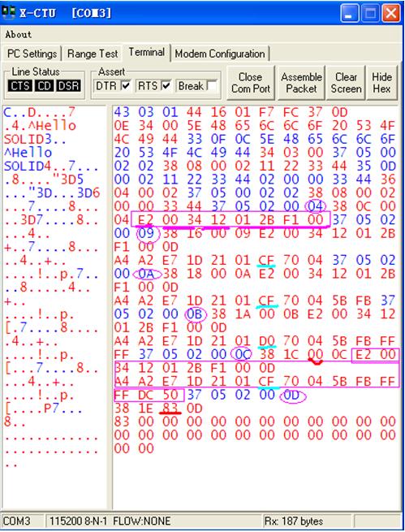This screenshot has height=532, width=405.
Task: Switch to the Range Test tab
Action: click(93, 54)
